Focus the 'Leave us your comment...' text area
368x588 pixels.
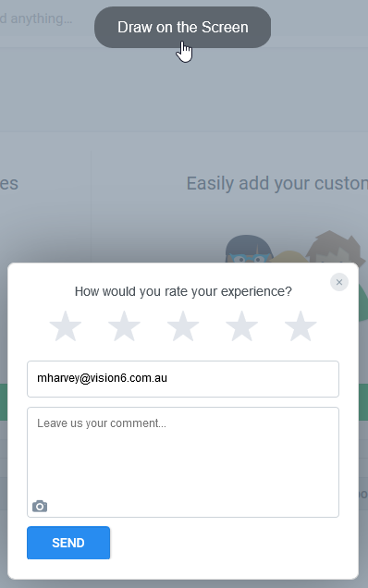pyautogui.click(x=183, y=462)
